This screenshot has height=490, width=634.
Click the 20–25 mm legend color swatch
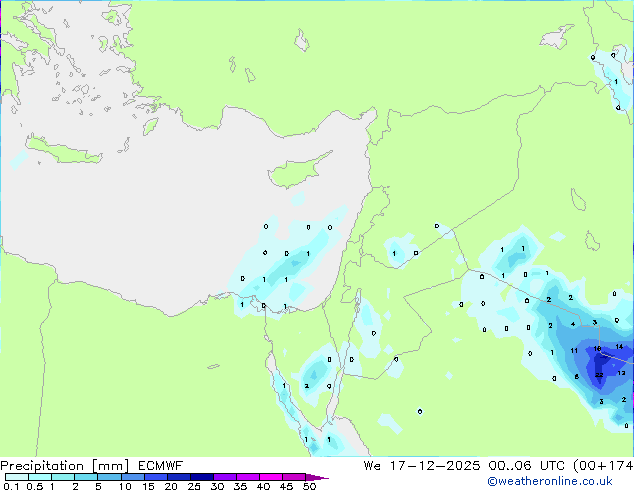coord(179,477)
